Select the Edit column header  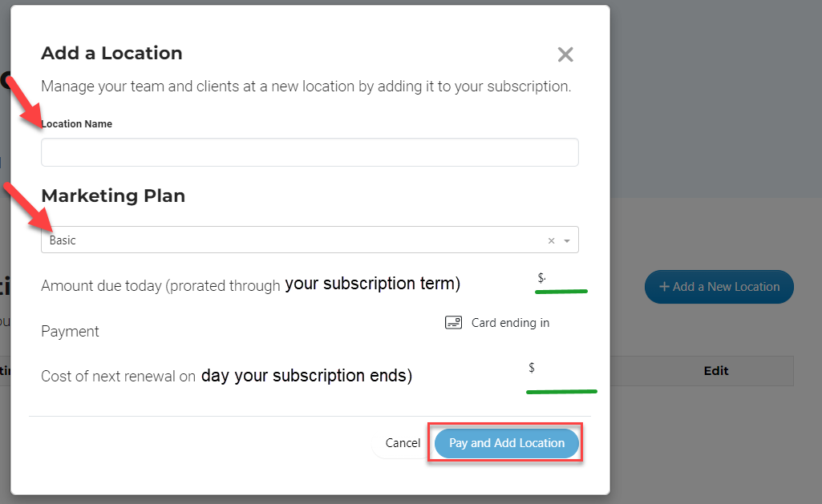tap(716, 371)
